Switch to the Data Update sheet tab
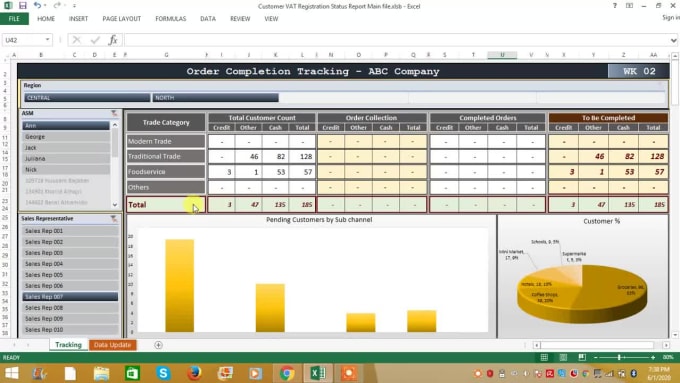The image size is (680, 383). pos(112,345)
